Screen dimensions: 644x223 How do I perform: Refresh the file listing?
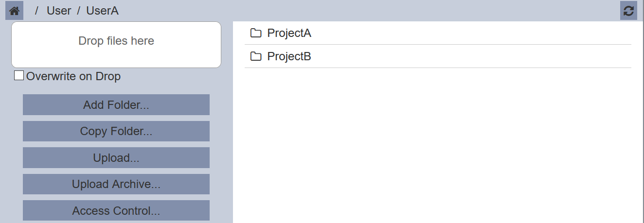(x=628, y=11)
